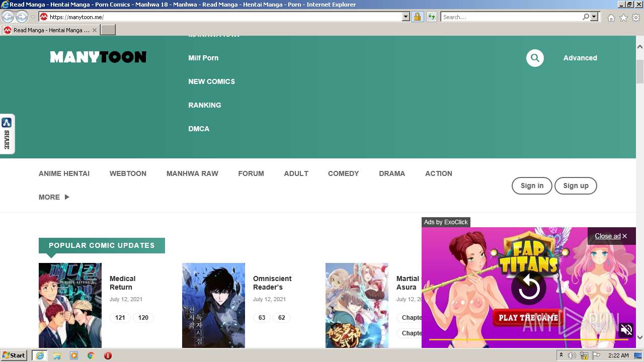Click the browser Search field
This screenshot has width=644, height=362.
point(511,17)
